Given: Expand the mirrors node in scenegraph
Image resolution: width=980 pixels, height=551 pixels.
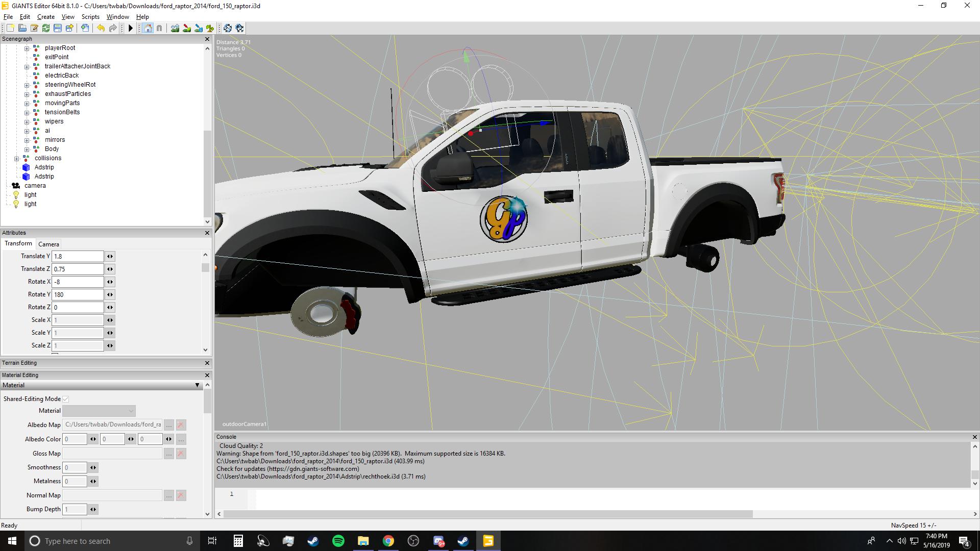Looking at the screenshot, I should click(x=27, y=140).
